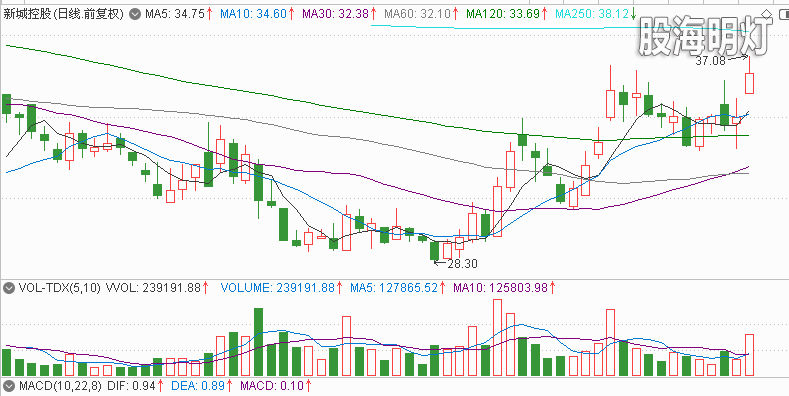Click the tallest red volume bar
The width and height of the screenshot is (789, 396).
point(497,337)
